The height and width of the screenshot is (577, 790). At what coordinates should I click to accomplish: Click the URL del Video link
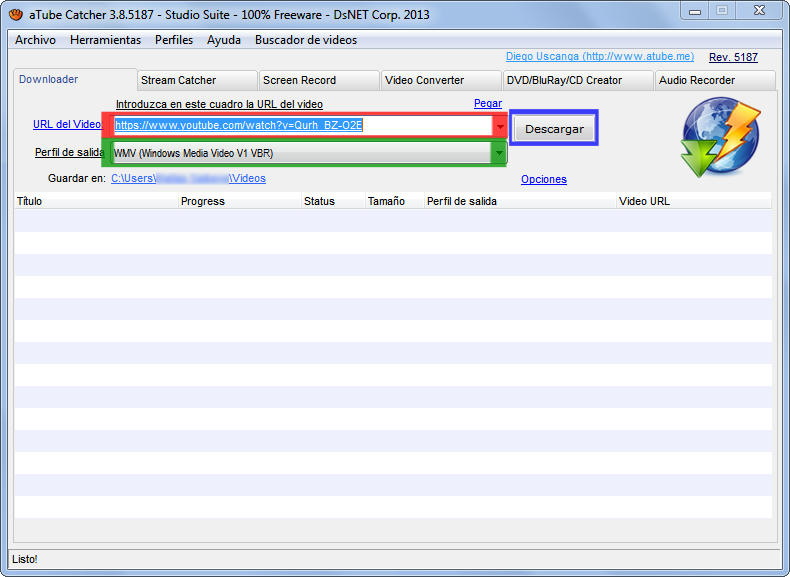68,124
